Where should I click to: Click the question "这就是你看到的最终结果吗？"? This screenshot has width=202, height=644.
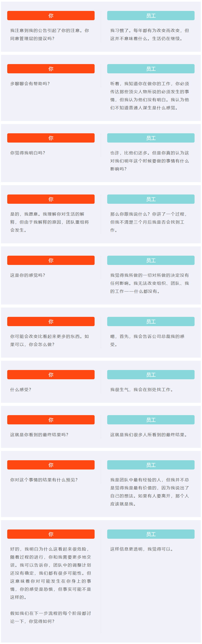pos(39,435)
